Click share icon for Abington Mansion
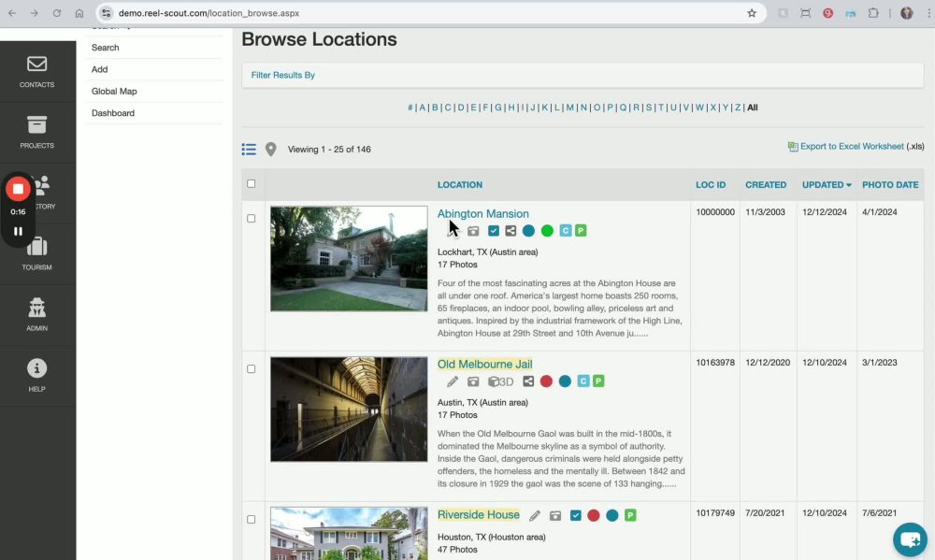The width and height of the screenshot is (935, 560). (x=511, y=231)
